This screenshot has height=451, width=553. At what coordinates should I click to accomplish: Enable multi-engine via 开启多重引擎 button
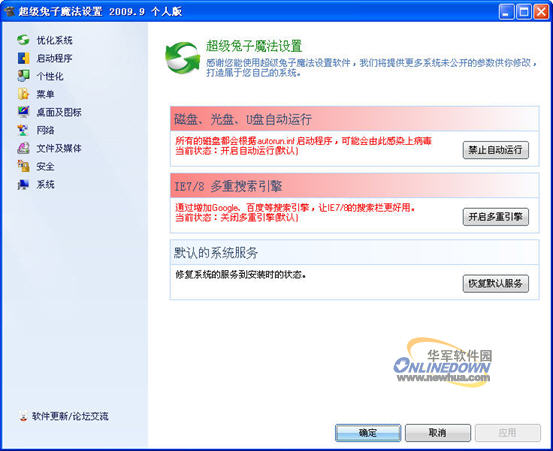(496, 217)
